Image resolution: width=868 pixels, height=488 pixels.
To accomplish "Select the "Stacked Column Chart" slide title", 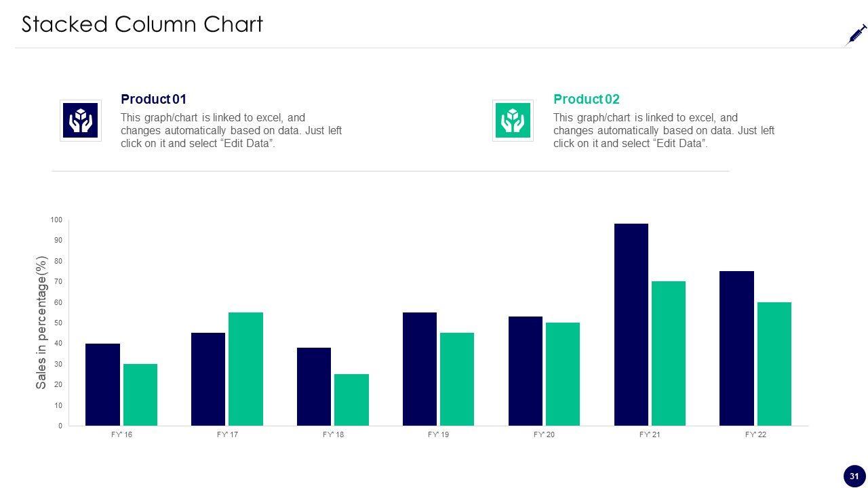I will tap(142, 24).
